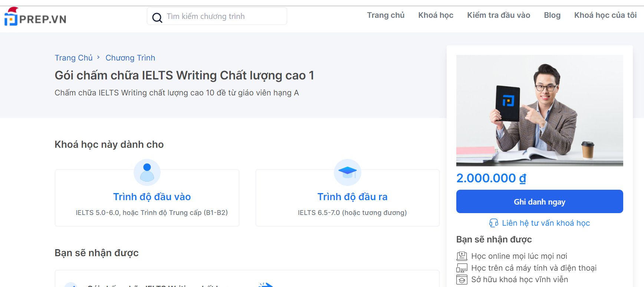Click the sidebar 'Bạn sẽ nhận được' heading under the price
This screenshot has height=287, width=644.
494,239
